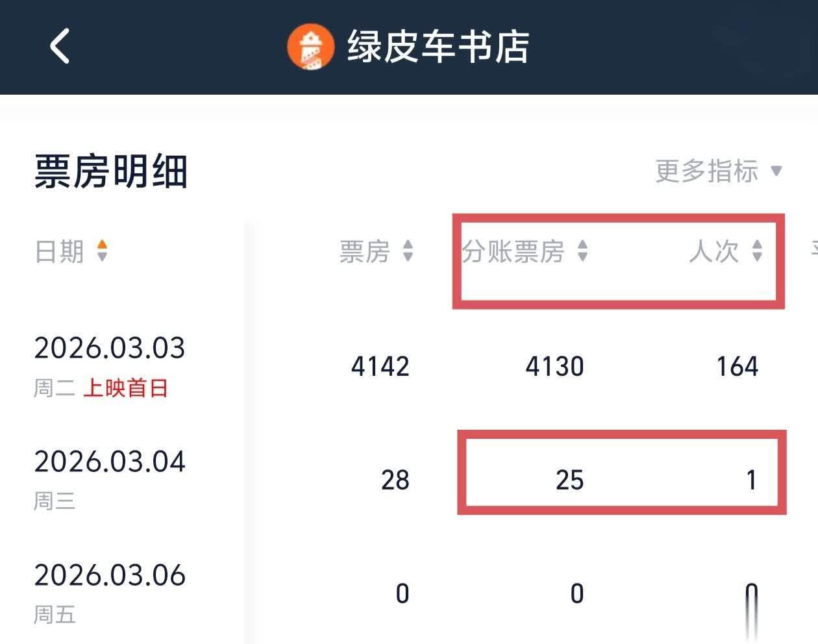Tap the 绿皮车书店 title text
Image resolution: width=818 pixels, height=644 pixels.
[x=438, y=47]
